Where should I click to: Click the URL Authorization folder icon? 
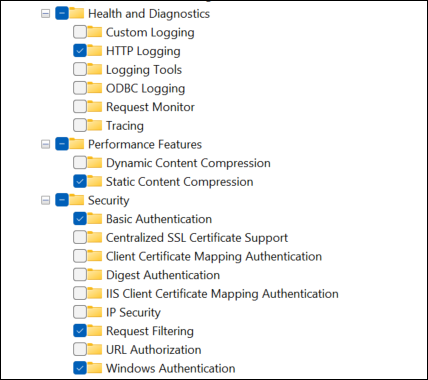[95, 349]
